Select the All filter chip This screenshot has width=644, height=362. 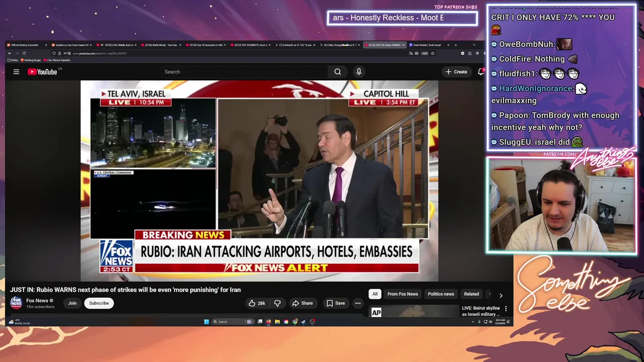point(375,294)
